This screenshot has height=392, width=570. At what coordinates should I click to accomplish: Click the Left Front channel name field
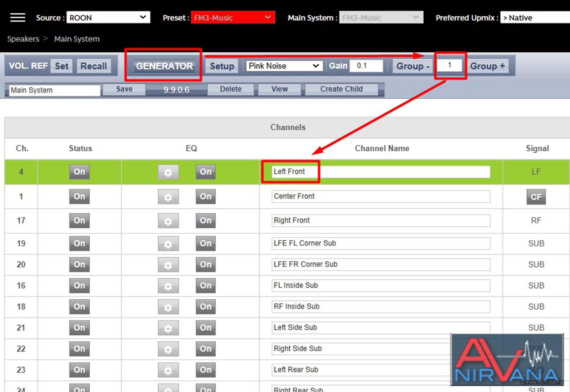381,172
